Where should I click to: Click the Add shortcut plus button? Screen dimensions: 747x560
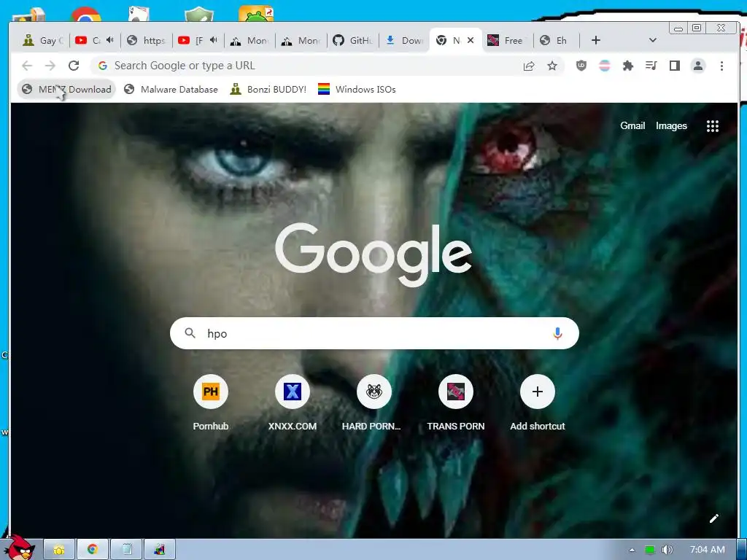[538, 392]
